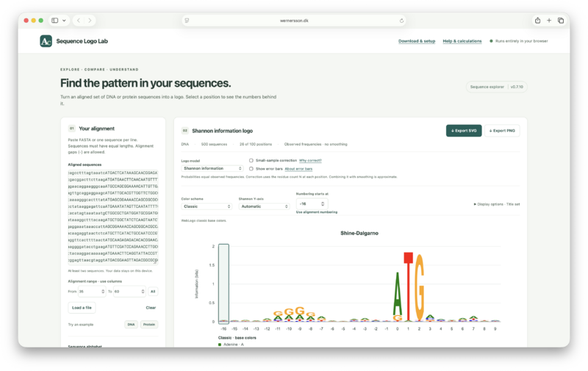Click the Sequence explorer version badge

pos(497,87)
